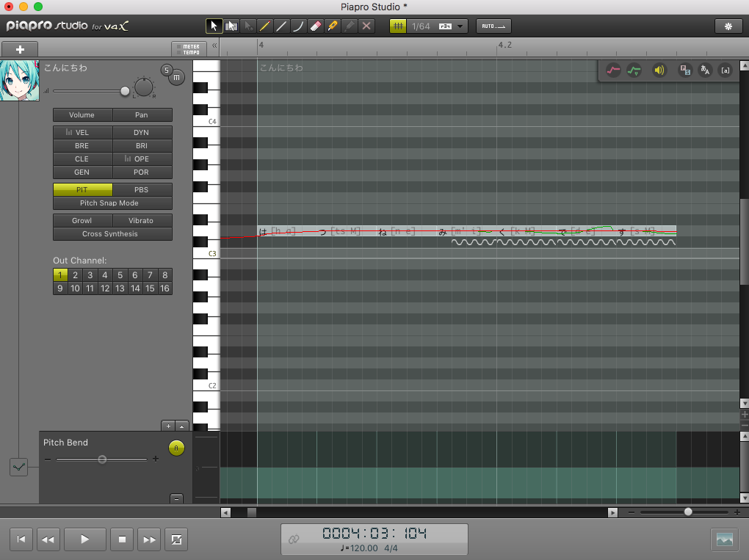Select the GEN parameter
Viewport: 749px width, 560px height.
(83, 172)
